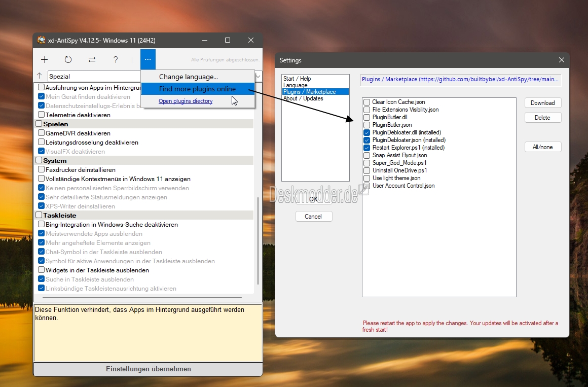This screenshot has height=387, width=588.
Task: Check Bing-Integration in Windows-Suche deaktivieren
Action: [41, 224]
